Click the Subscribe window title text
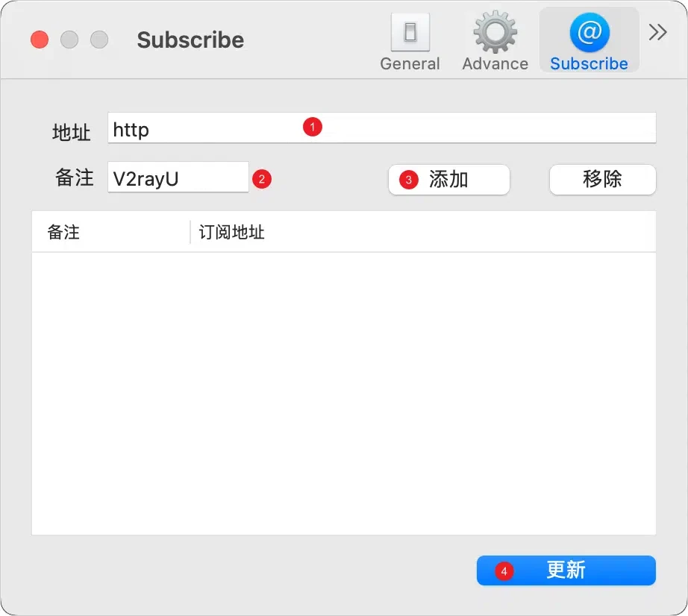Viewport: 688px width, 616px height. [x=190, y=40]
